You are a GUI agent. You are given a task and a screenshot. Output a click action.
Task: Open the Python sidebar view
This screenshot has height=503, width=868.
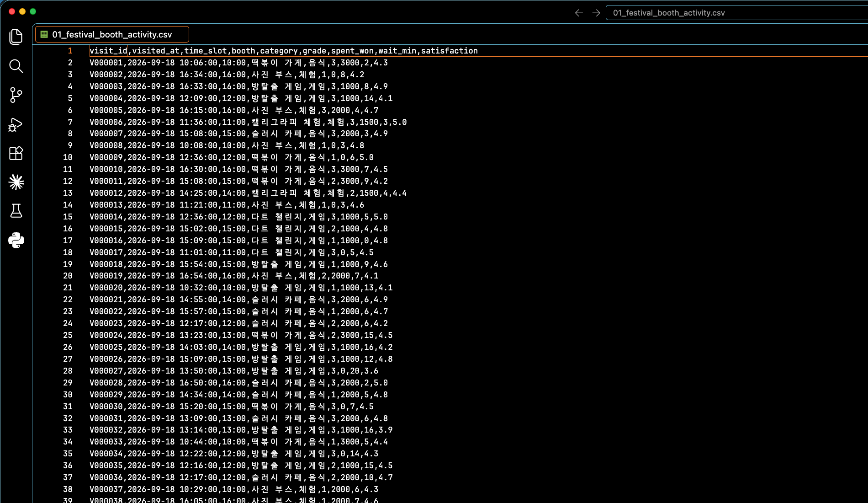[x=16, y=240]
